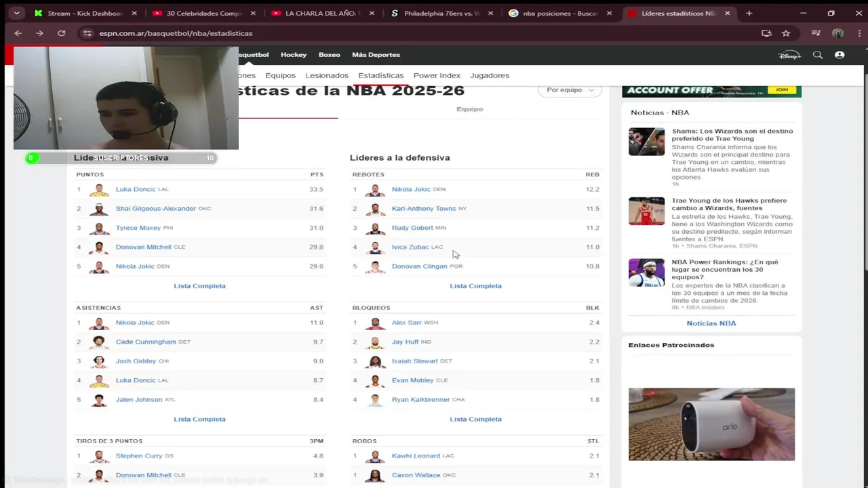The width and height of the screenshot is (868, 488).
Task: Open Stephen Curry player link
Action: pos(139,456)
